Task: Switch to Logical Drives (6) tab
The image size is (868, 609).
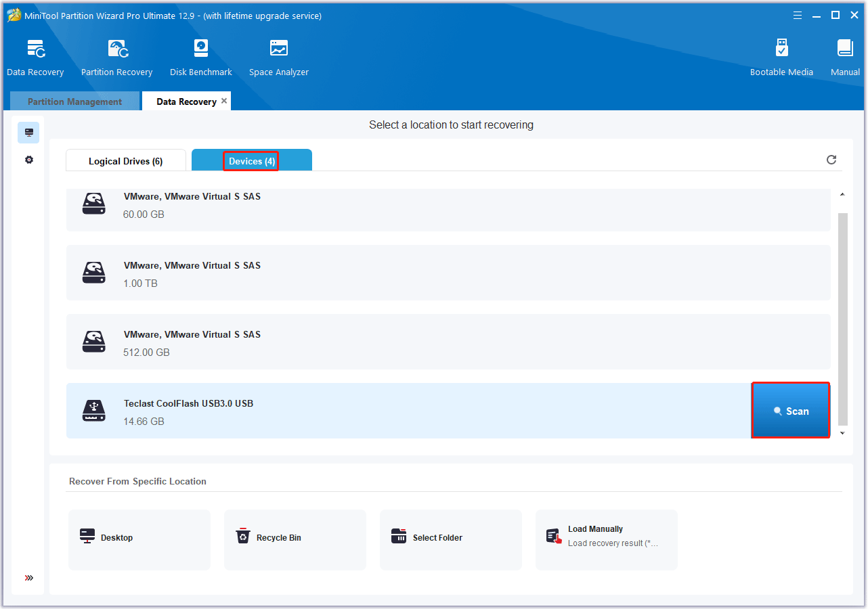Action: [x=125, y=161]
